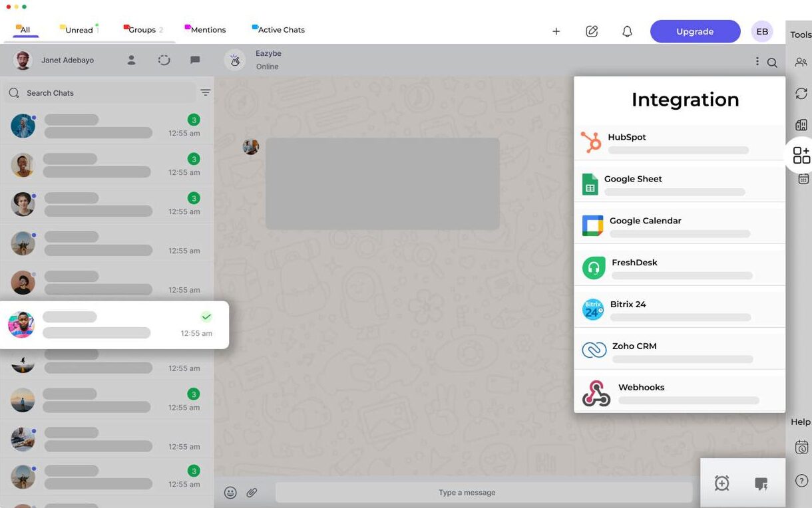Click the sync icon in the right sidebar
Image resolution: width=812 pixels, height=508 pixels.
[x=801, y=93]
